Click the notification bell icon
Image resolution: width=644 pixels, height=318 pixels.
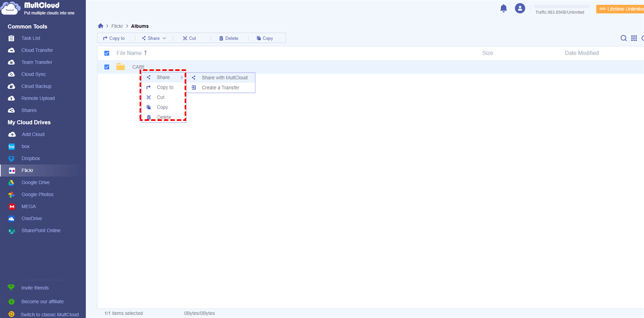click(x=503, y=8)
